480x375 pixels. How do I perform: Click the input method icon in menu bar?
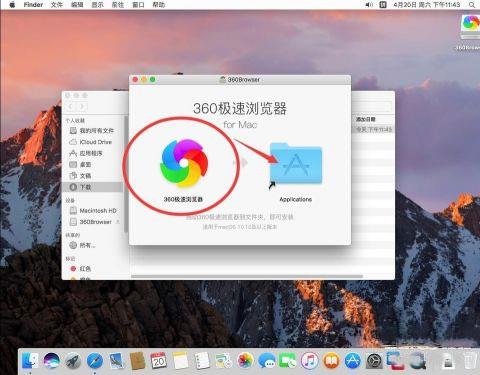[x=383, y=5]
